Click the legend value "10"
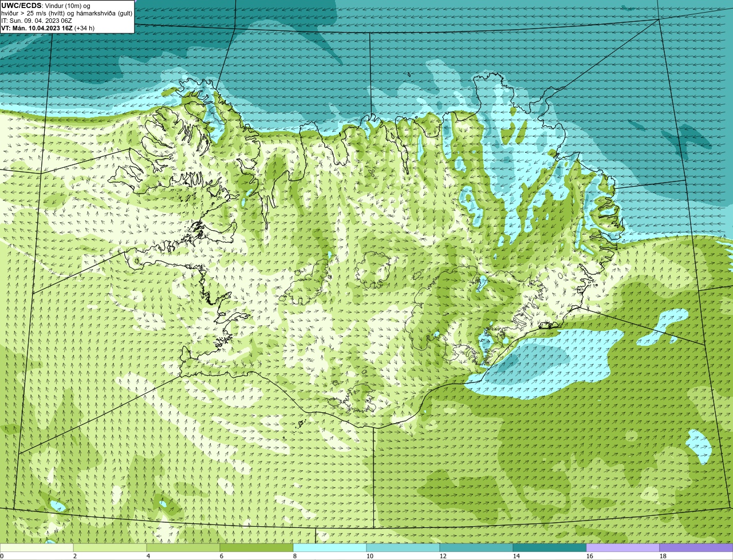 click(370, 556)
